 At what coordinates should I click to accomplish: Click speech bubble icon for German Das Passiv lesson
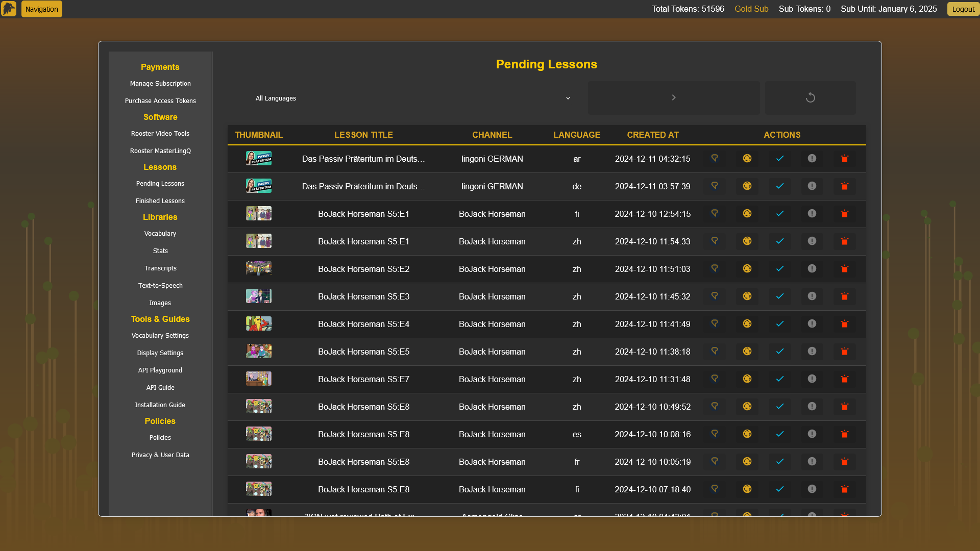(715, 186)
